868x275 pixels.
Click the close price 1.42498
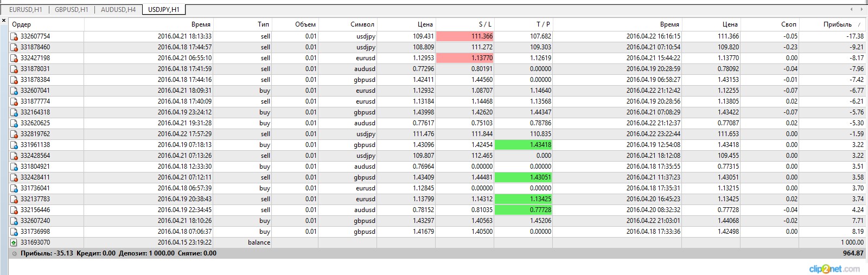click(x=728, y=232)
